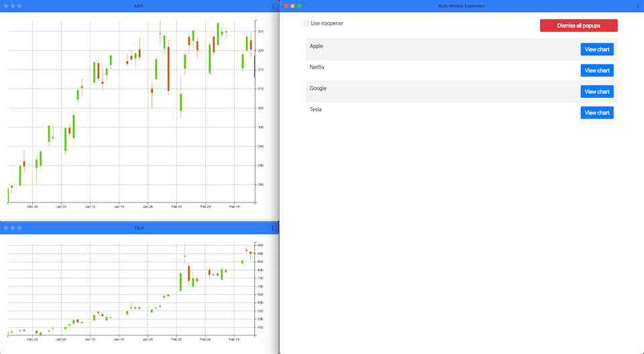Select the Netflix row label
This screenshot has height=354, width=644.
317,67
